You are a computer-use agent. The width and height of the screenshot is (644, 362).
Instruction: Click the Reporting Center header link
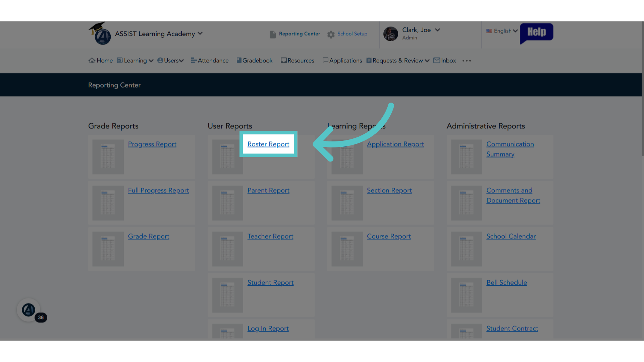300,34
